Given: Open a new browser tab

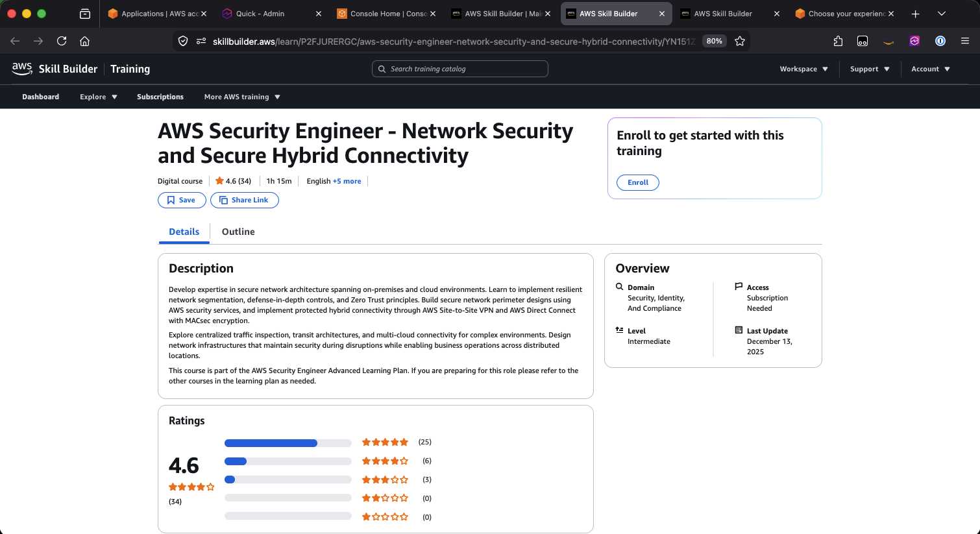Looking at the screenshot, I should [x=915, y=14].
